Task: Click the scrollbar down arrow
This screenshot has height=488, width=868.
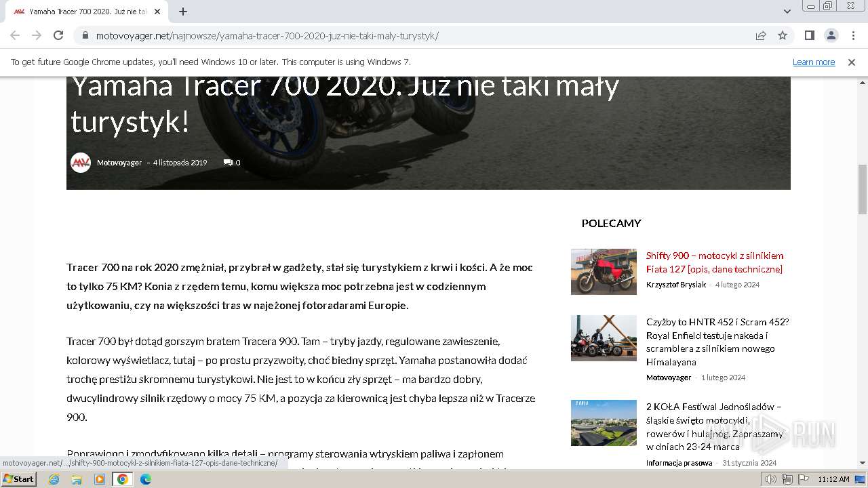Action: coord(863,464)
